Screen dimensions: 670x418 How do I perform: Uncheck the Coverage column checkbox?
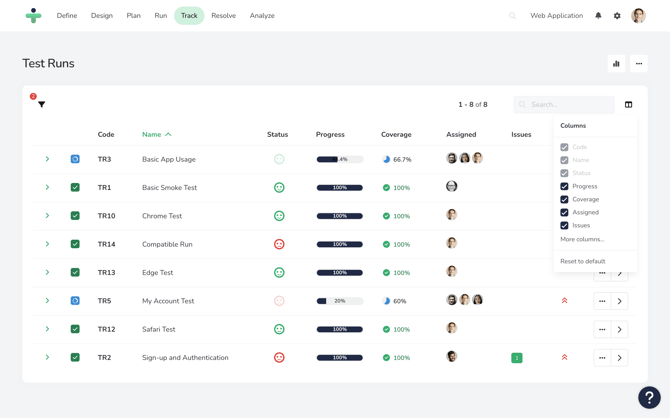564,200
